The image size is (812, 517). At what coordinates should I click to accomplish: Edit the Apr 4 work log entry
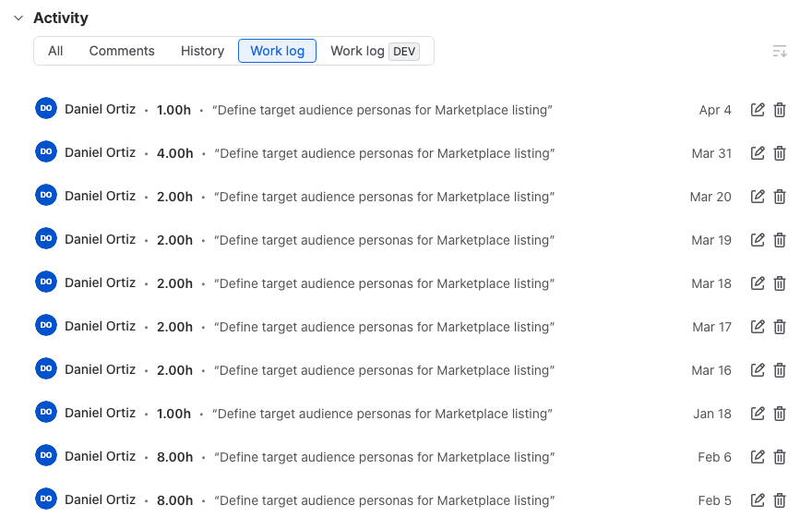(758, 110)
